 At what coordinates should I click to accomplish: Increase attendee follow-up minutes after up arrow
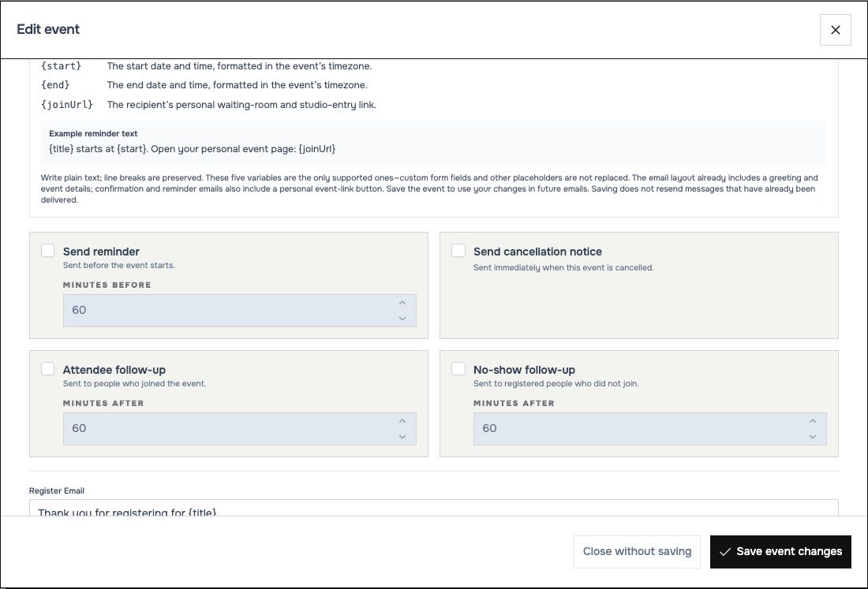402,421
